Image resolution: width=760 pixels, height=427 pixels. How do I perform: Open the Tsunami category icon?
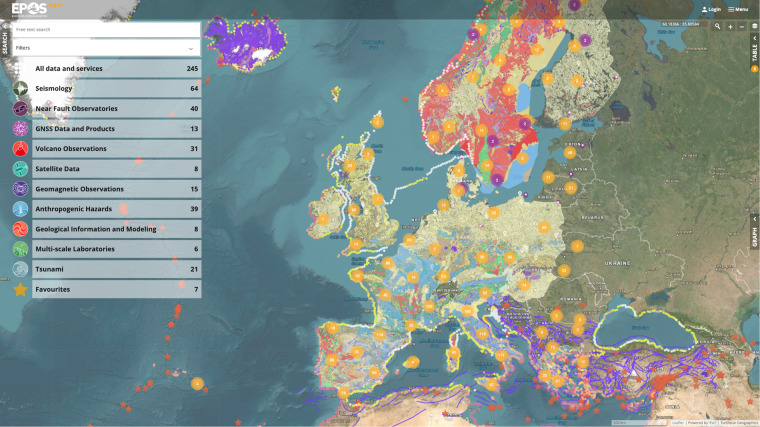[20, 269]
